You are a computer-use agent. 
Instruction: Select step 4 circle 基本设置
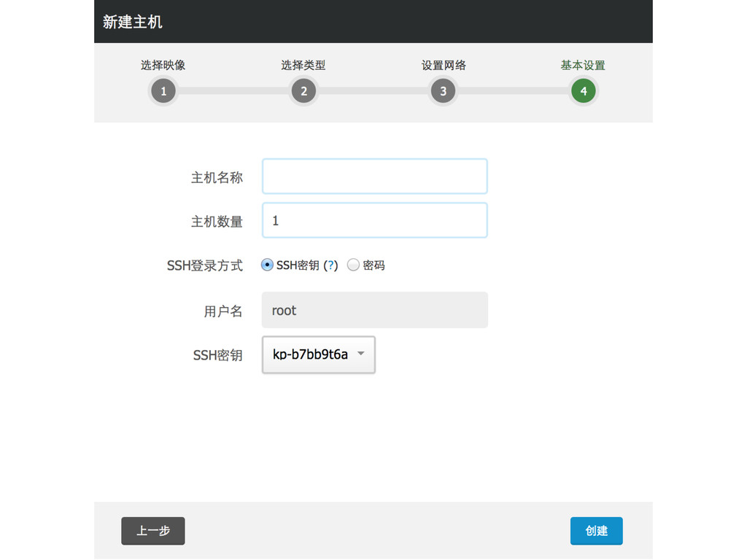pyautogui.click(x=583, y=91)
